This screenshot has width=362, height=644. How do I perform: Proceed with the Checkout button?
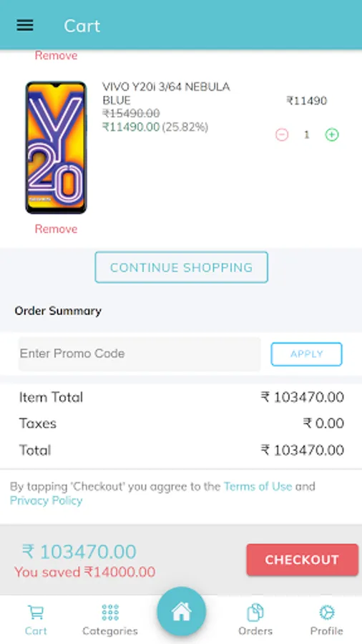(x=302, y=560)
